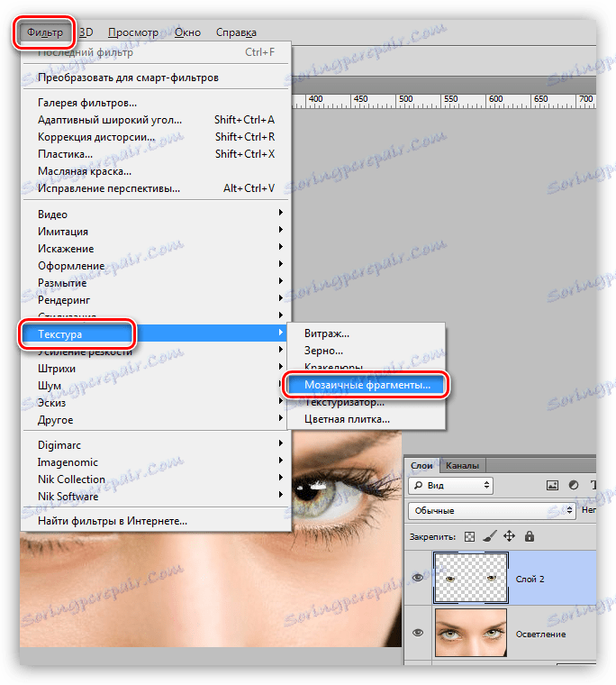Lock transparent pixels icon
The width and height of the screenshot is (616, 685).
pyautogui.click(x=470, y=536)
